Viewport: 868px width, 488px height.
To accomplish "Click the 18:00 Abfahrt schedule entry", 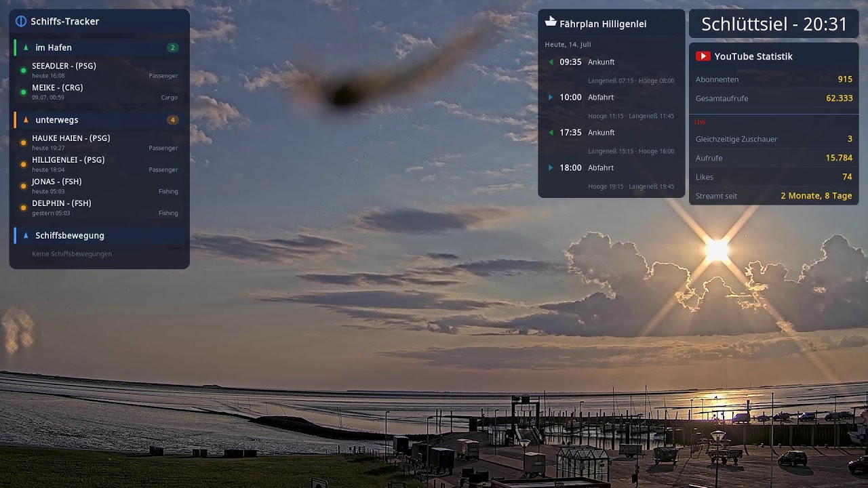I will click(x=612, y=167).
